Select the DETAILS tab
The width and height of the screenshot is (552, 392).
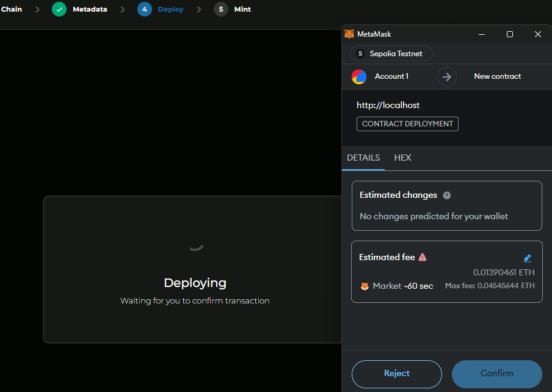[x=363, y=158]
